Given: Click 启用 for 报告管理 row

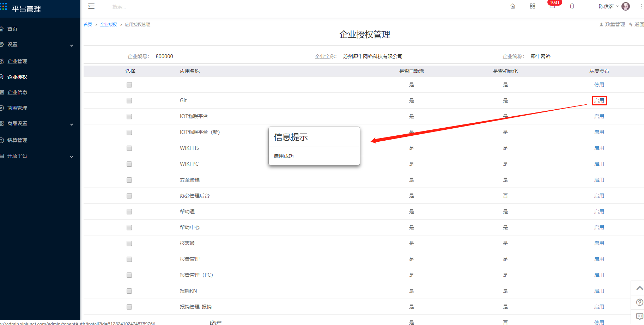Looking at the screenshot, I should coord(599,259).
